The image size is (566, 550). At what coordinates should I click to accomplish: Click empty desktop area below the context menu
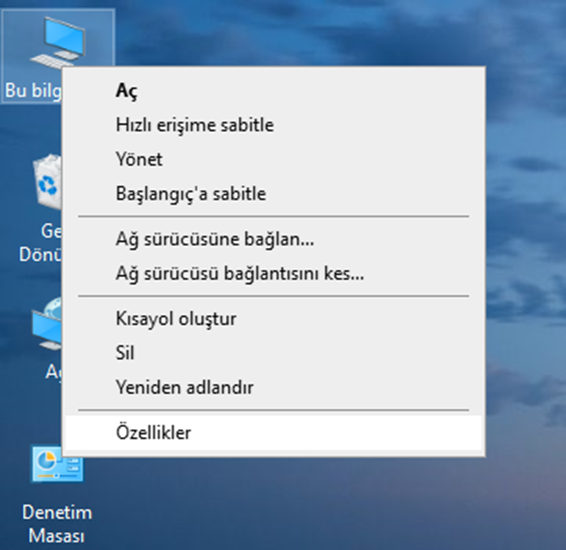(x=289, y=505)
